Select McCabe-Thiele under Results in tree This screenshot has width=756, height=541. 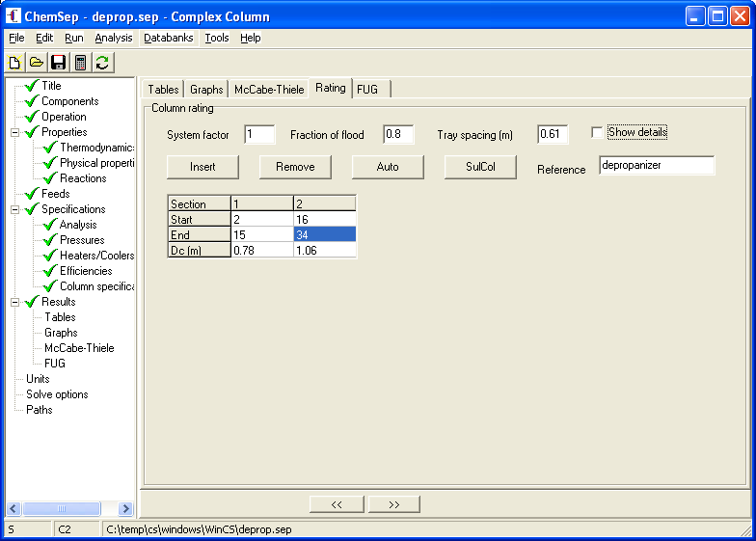[x=79, y=348]
